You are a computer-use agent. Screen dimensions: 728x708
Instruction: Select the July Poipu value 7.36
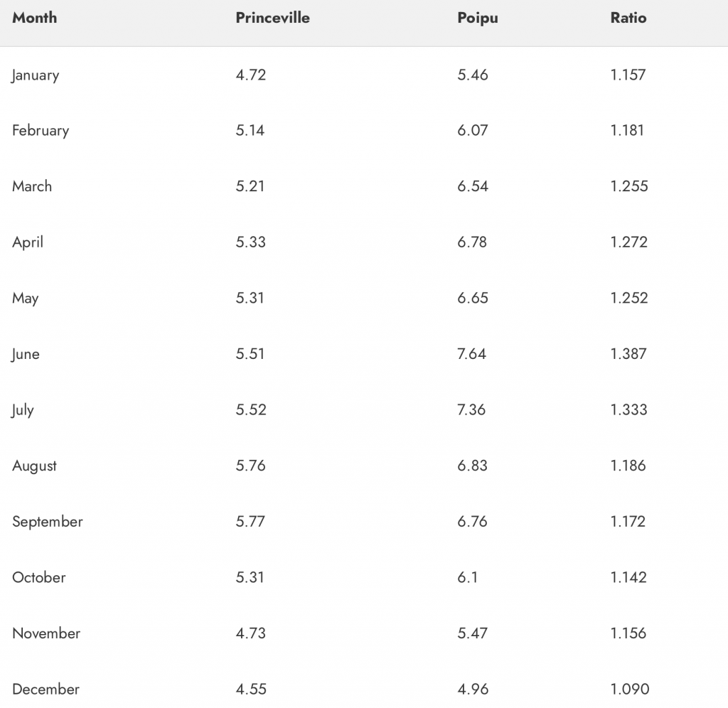(471, 409)
